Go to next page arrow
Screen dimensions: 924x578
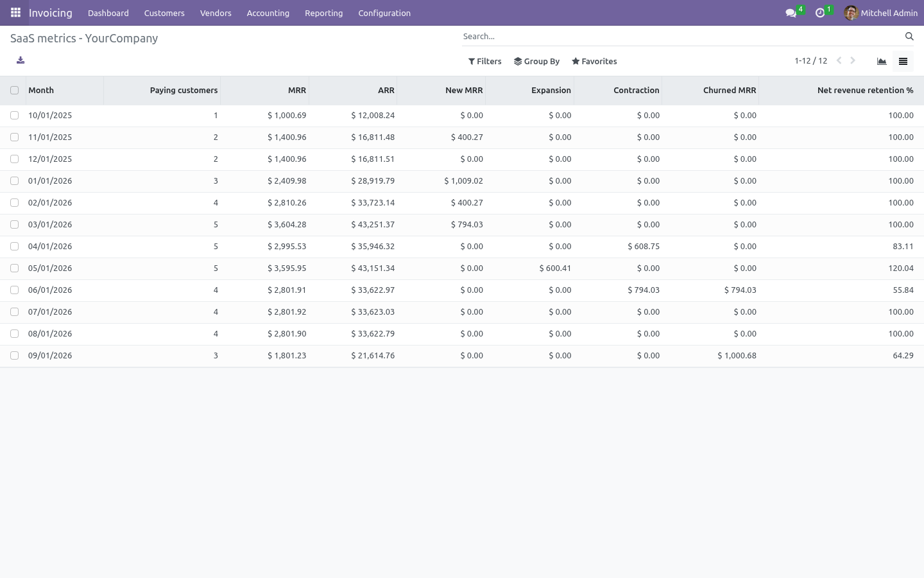853,60
